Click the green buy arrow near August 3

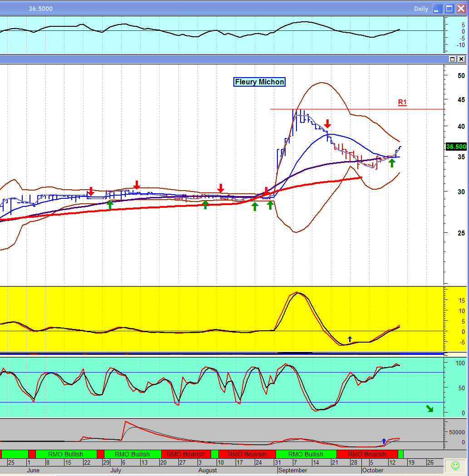tap(205, 205)
